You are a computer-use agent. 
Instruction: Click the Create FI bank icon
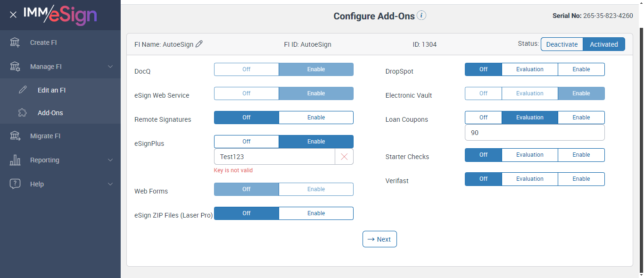point(15,42)
